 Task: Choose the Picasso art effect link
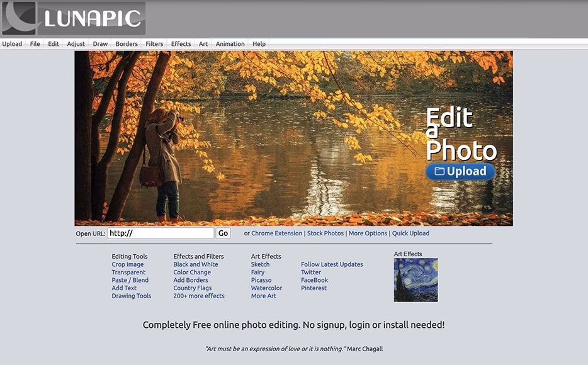pyautogui.click(x=261, y=280)
